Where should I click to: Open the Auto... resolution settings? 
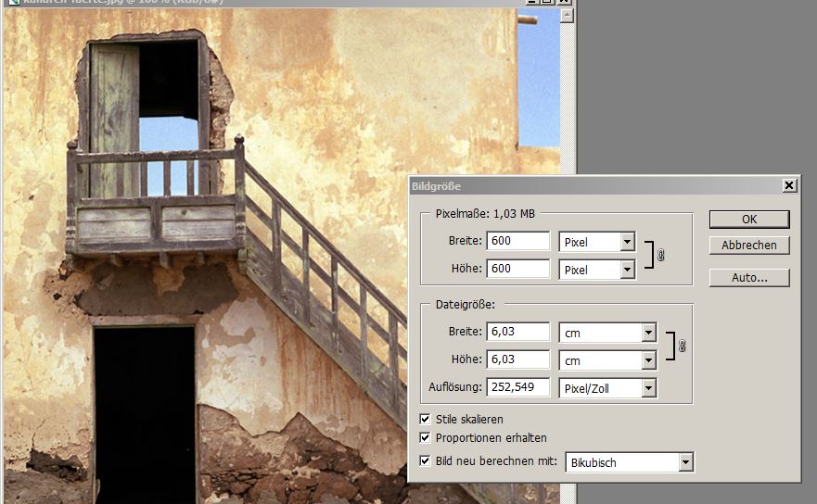tap(749, 277)
